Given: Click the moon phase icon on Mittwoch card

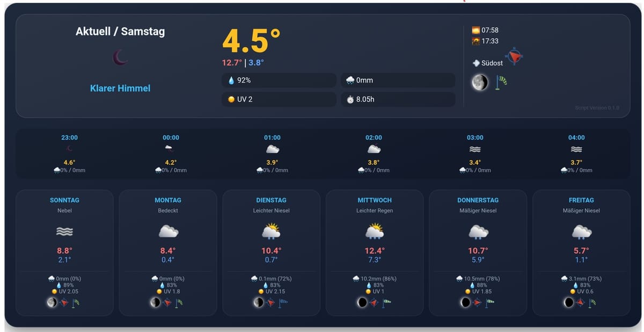Looking at the screenshot, I should coord(362,303).
